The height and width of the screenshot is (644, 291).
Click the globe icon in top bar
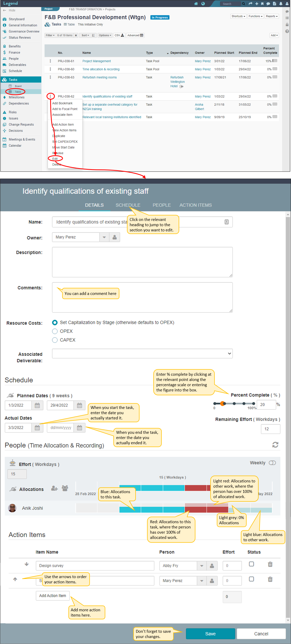[x=203, y=4]
